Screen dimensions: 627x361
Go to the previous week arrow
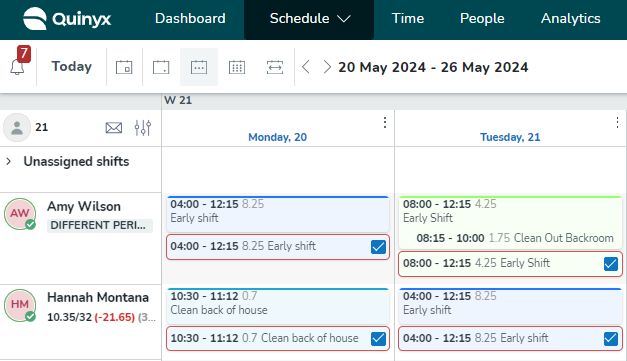pos(306,67)
